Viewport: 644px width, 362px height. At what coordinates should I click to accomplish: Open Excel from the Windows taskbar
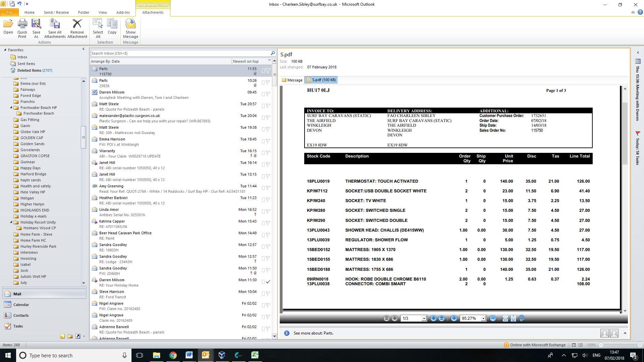255,355
